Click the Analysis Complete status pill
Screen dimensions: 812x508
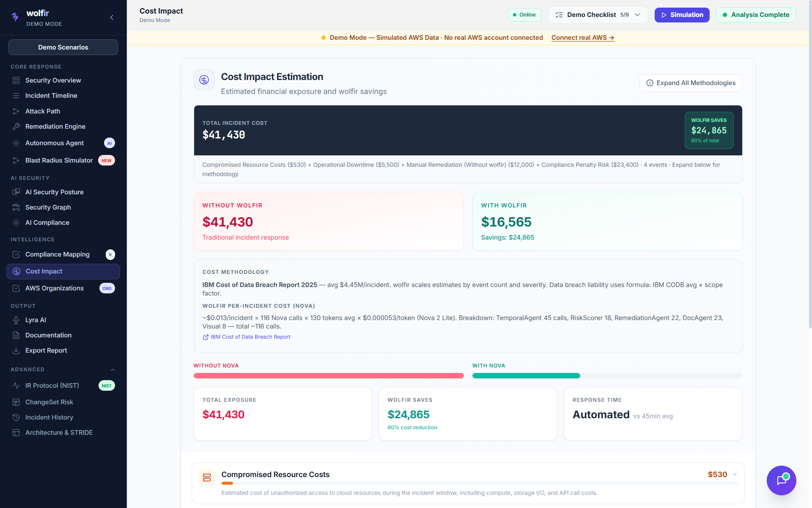pyautogui.click(x=756, y=15)
